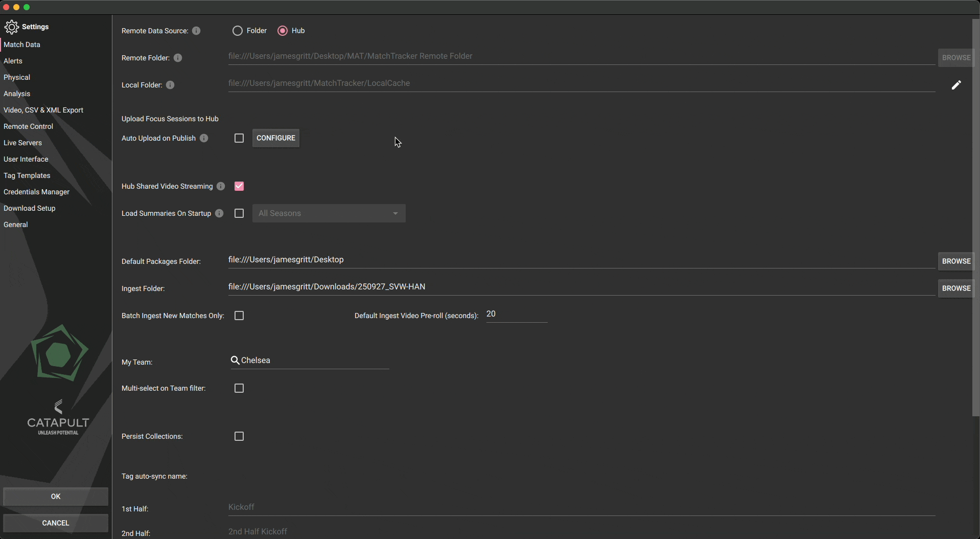The height and width of the screenshot is (539, 980).
Task: Show info tooltip for Local Folder
Action: click(170, 85)
